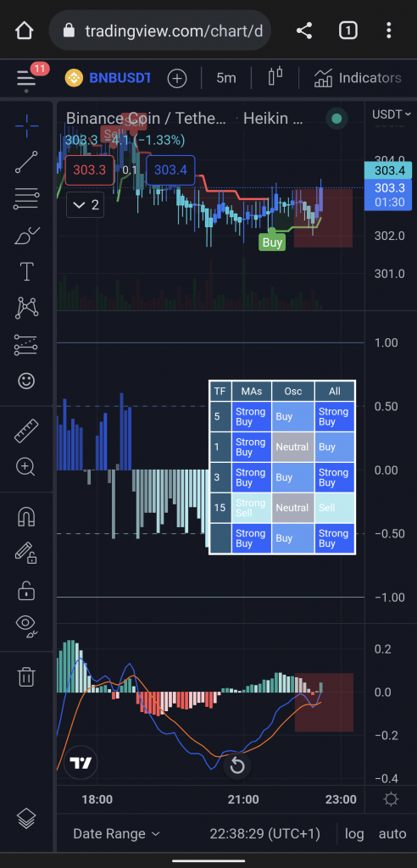Click the All column header in table
The image size is (417, 868).
pos(335,392)
